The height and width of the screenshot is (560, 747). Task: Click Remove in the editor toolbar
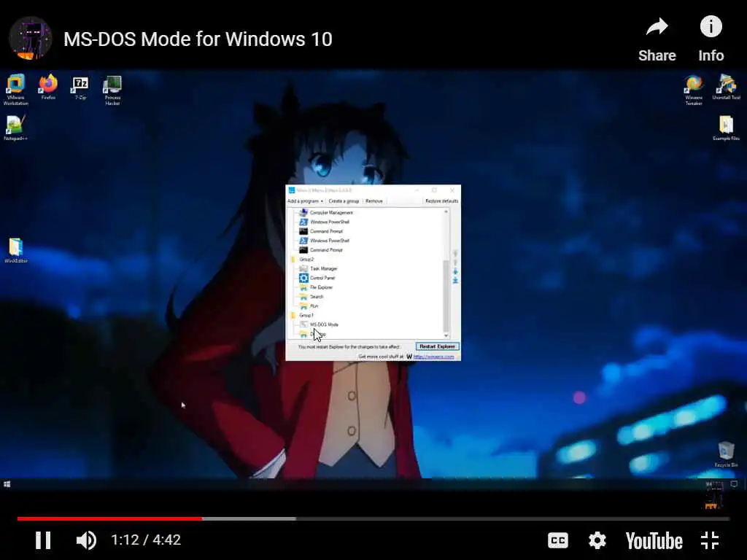click(x=374, y=201)
